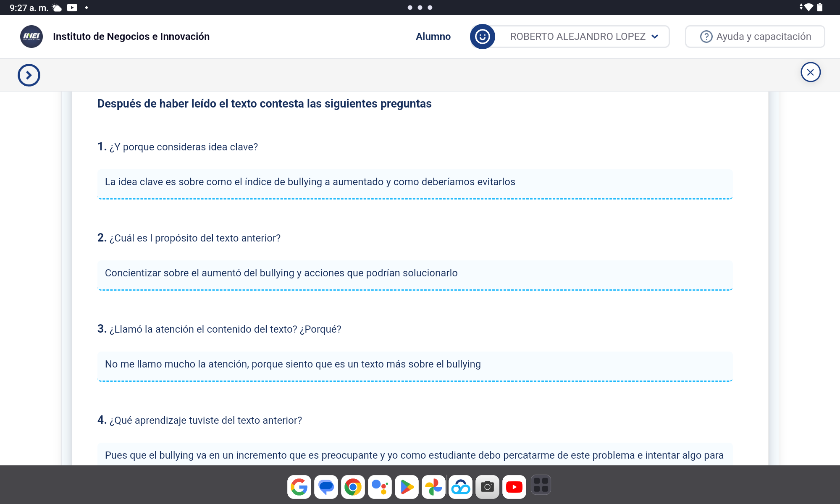Click the smiley face user avatar
The height and width of the screenshot is (504, 840).
click(x=482, y=37)
